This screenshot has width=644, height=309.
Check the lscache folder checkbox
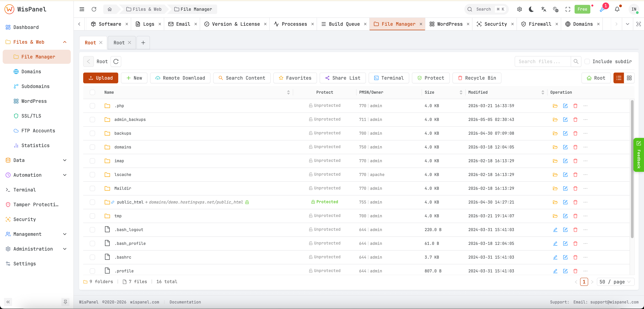pos(93,174)
